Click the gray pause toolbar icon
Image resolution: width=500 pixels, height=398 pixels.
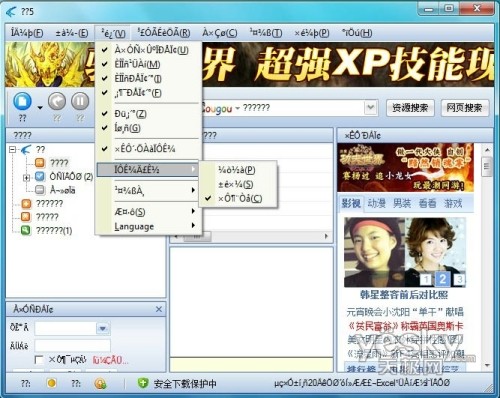tap(80, 101)
